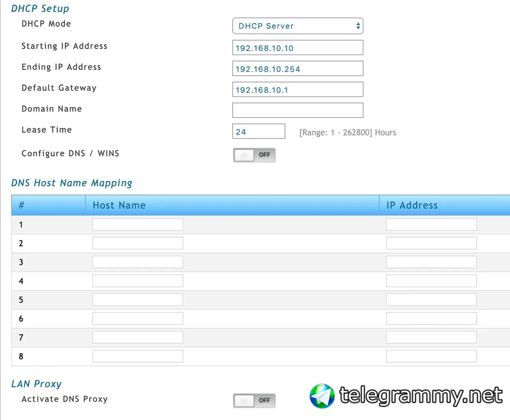Screen dimensions: 510x420
Task: Click Host Name field in row 1
Action: point(138,224)
